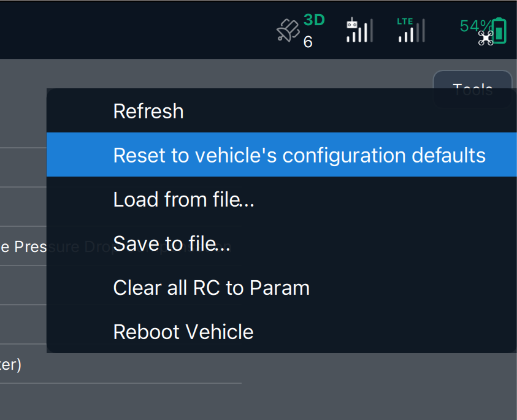The image size is (517, 420).
Task: Click the RC signal strength icon
Action: click(359, 30)
